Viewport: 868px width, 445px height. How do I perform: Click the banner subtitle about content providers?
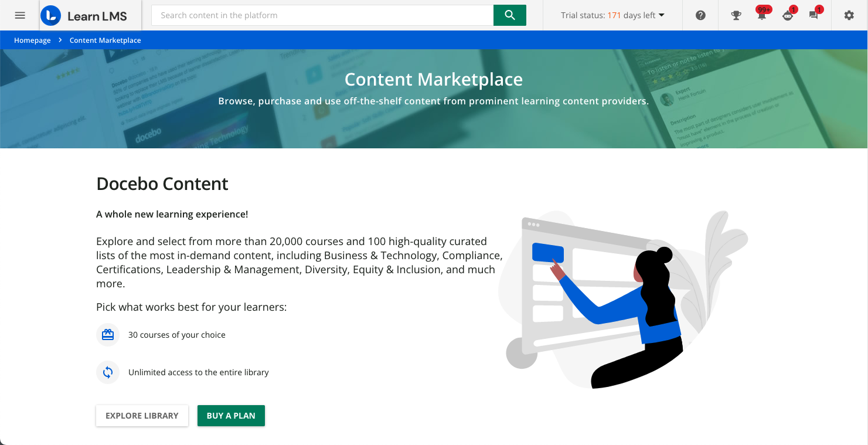[x=434, y=101]
